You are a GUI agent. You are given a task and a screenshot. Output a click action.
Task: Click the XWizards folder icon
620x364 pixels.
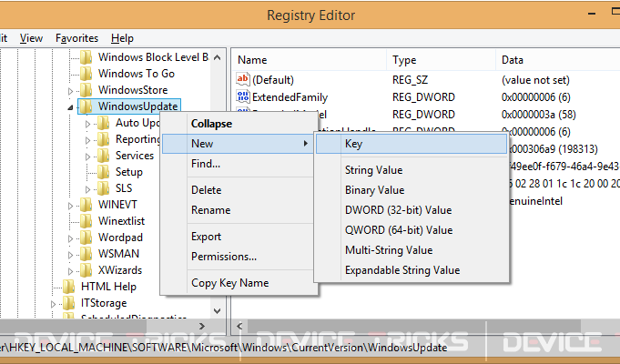coord(86,270)
